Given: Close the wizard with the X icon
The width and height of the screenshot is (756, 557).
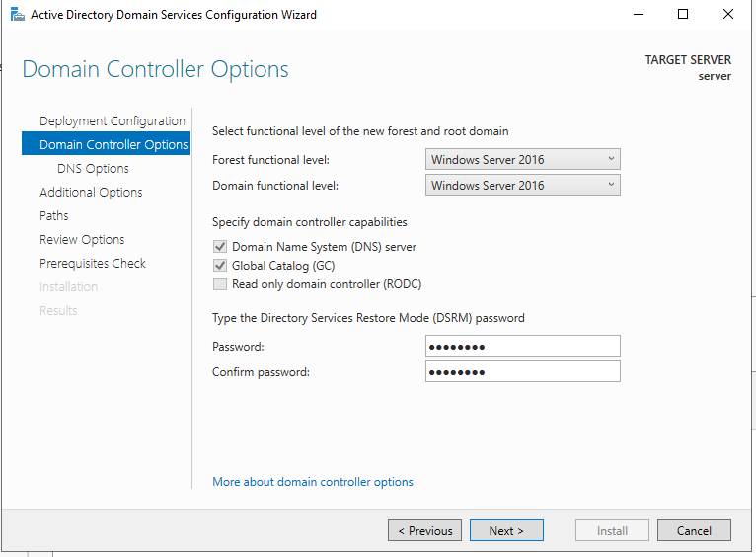Looking at the screenshot, I should coord(728,14).
